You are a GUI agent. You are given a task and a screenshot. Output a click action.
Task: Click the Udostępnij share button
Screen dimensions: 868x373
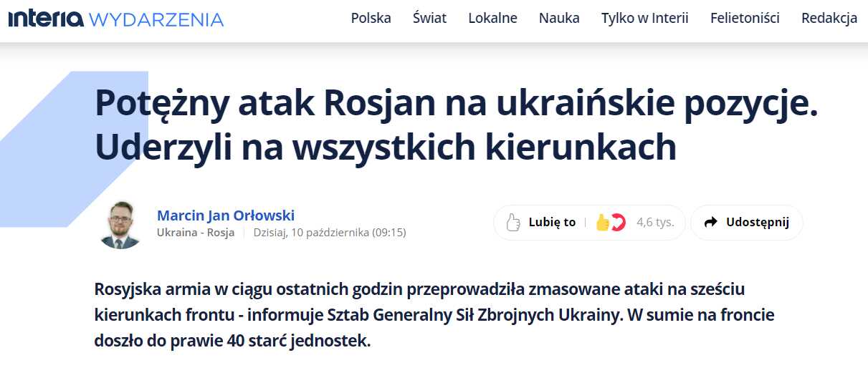pyautogui.click(x=747, y=223)
